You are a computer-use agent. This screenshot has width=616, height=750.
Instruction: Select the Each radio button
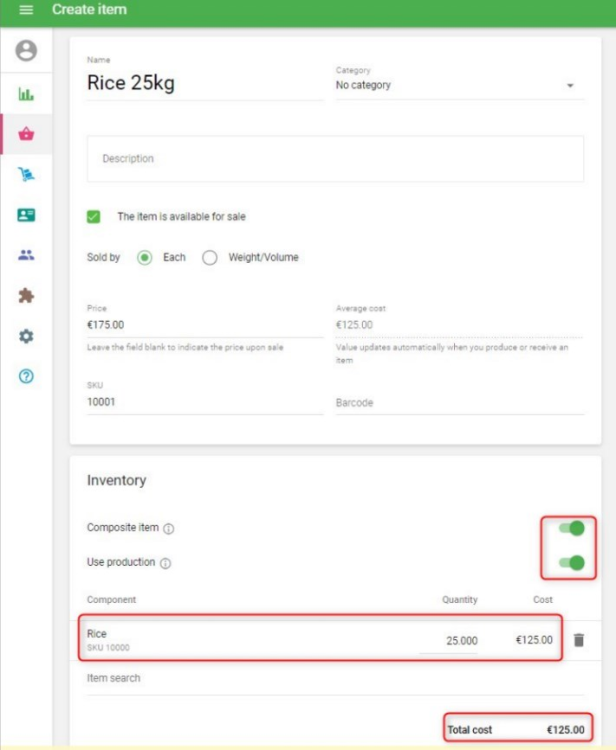[x=144, y=258]
